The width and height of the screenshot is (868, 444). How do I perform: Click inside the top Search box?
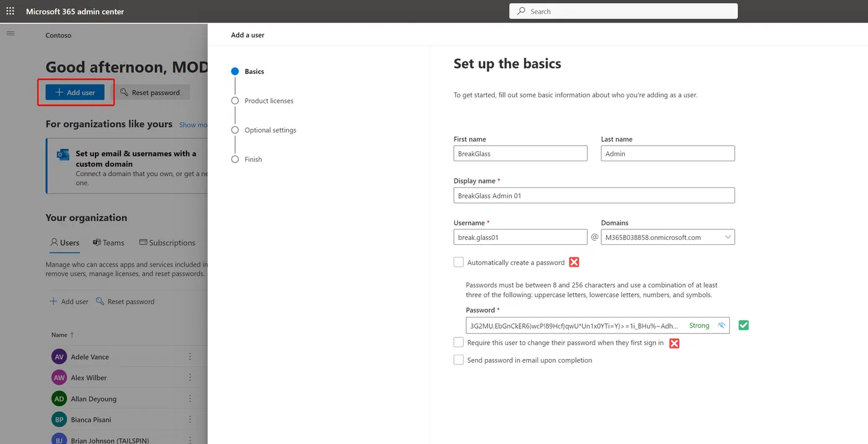[x=623, y=11]
